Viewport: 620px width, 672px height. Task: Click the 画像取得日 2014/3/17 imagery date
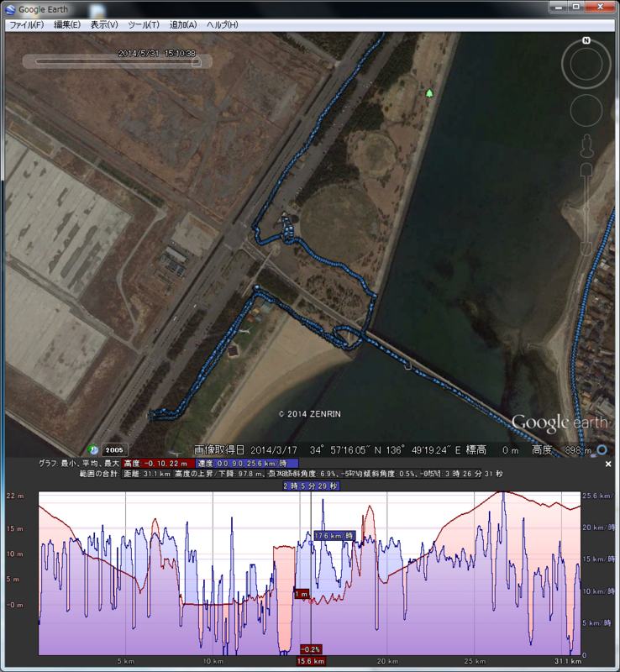(x=245, y=450)
